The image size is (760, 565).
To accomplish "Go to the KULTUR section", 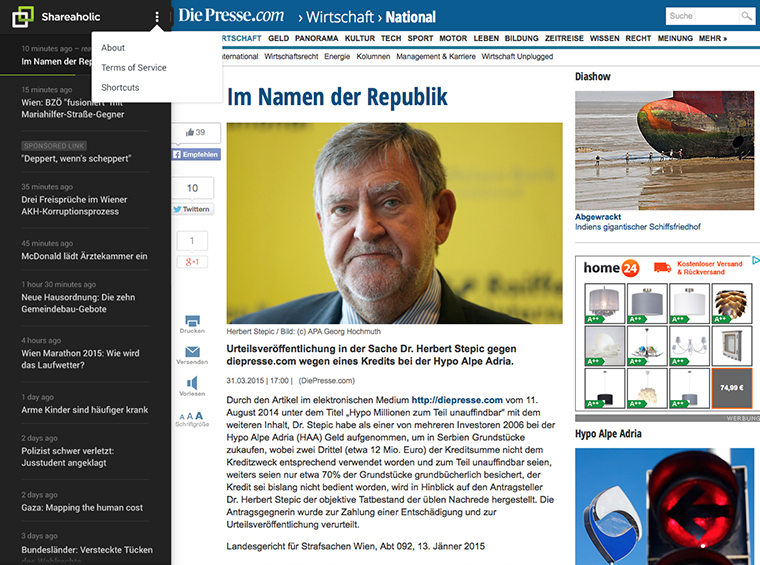I will coord(360,38).
